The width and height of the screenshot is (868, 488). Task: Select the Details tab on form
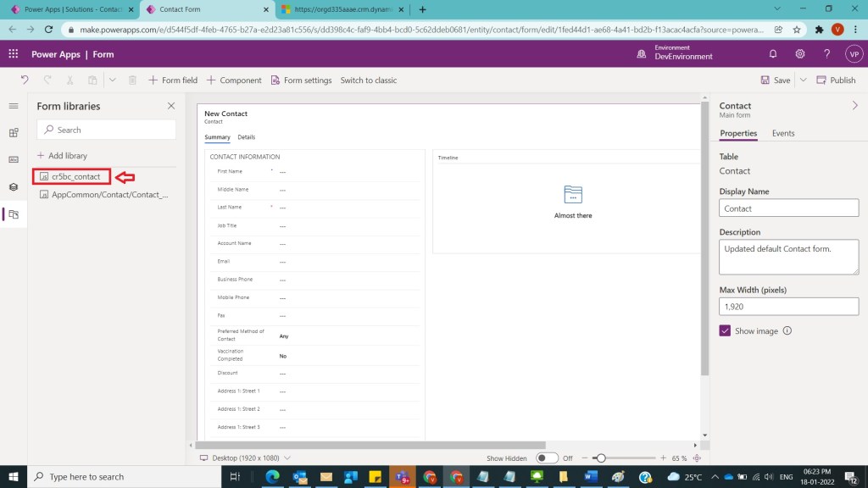246,137
